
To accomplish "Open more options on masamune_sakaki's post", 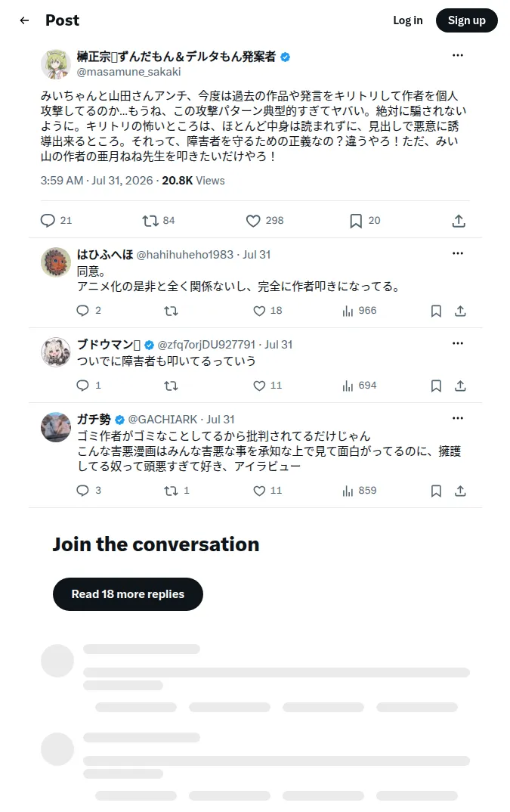I will point(458,55).
